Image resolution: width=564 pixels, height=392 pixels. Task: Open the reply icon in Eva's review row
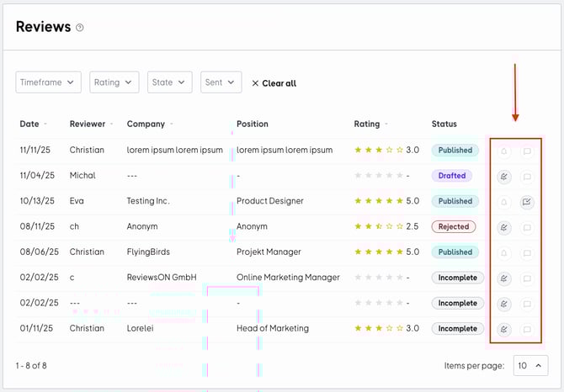click(527, 202)
